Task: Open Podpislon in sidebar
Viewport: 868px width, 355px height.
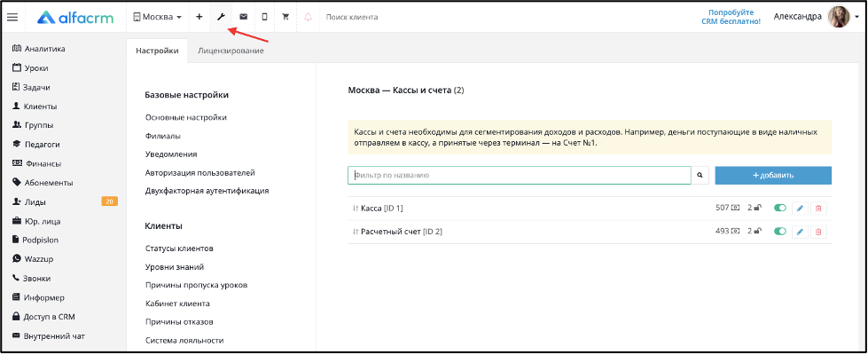Action: [x=35, y=240]
